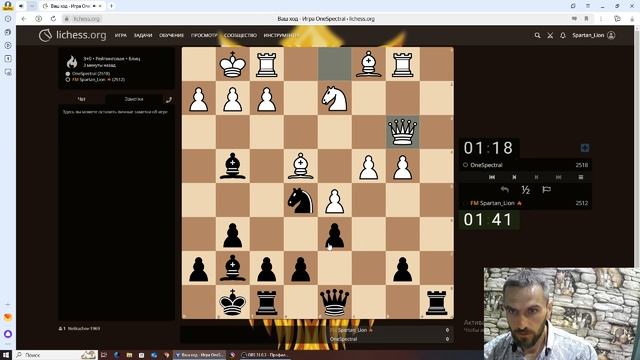Select the white queen on g6

coord(402,132)
